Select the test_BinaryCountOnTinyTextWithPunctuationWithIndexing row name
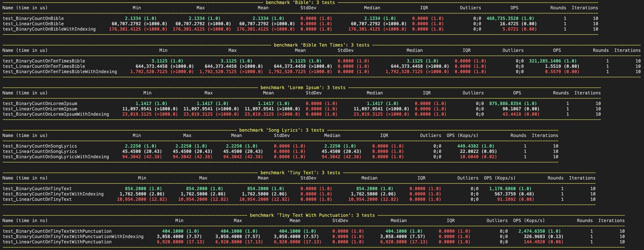 coord(73,237)
